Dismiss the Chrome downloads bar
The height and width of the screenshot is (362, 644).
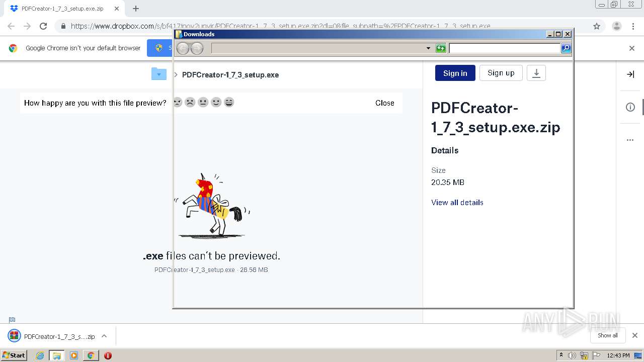pyautogui.click(x=635, y=335)
